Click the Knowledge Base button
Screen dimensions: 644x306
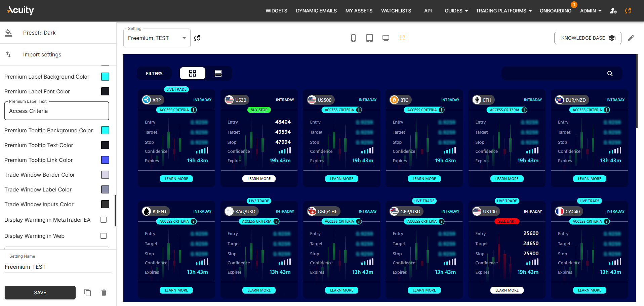tap(588, 38)
